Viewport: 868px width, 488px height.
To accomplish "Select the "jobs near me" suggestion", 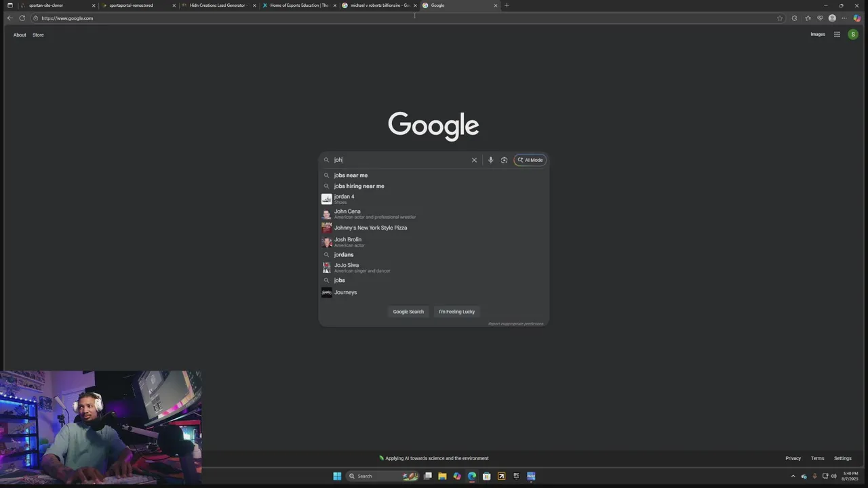I will [x=433, y=175].
